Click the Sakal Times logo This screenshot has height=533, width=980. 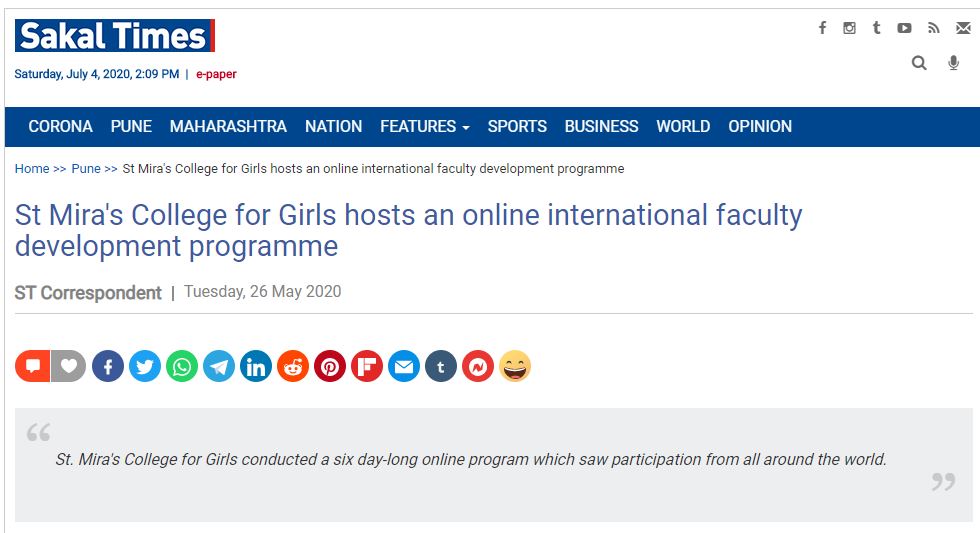point(114,37)
